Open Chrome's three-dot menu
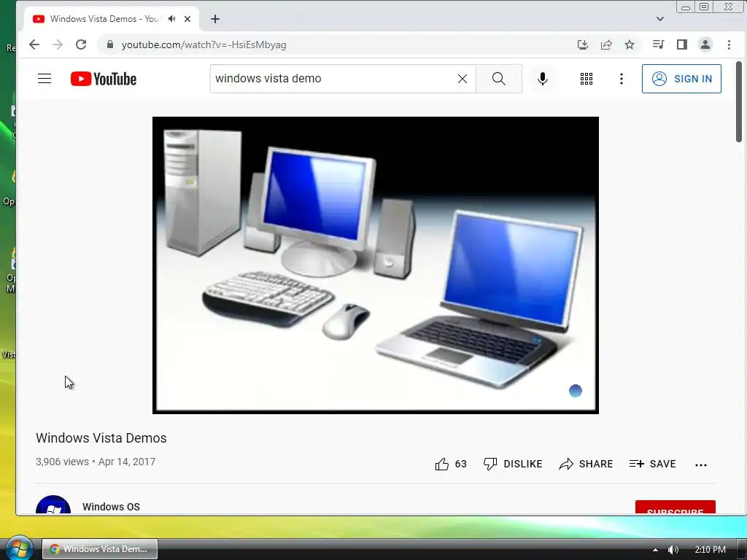 pyautogui.click(x=729, y=44)
